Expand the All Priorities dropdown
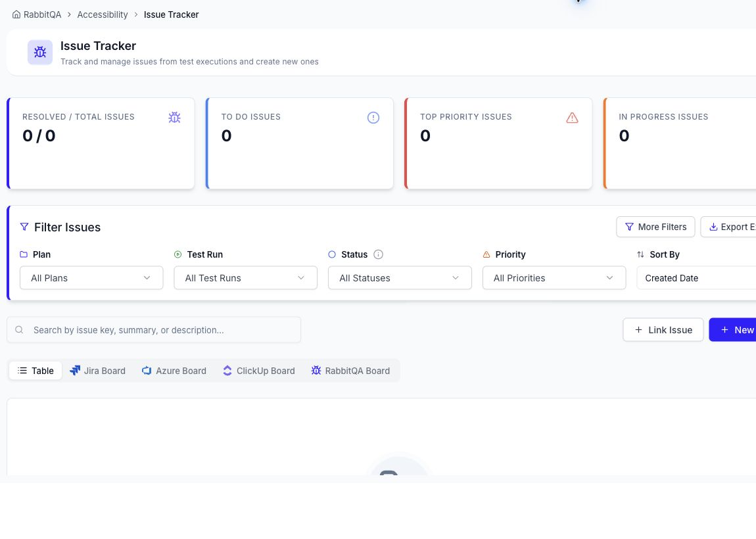This screenshot has width=756, height=539. 554,277
